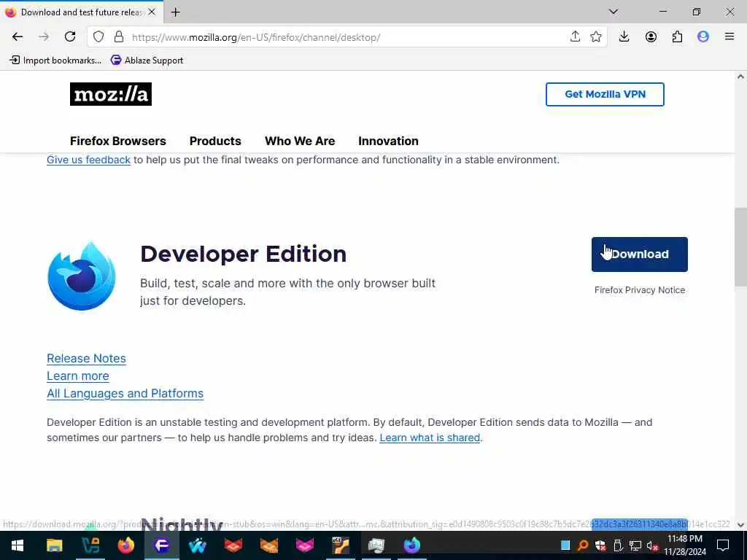Open File Explorer from the taskbar
The width and height of the screenshot is (747, 560).
pos(54,545)
